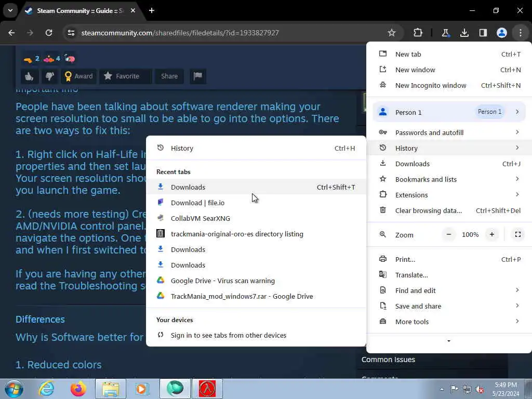Increase zoom with plus button
532x399 pixels.
point(491,234)
